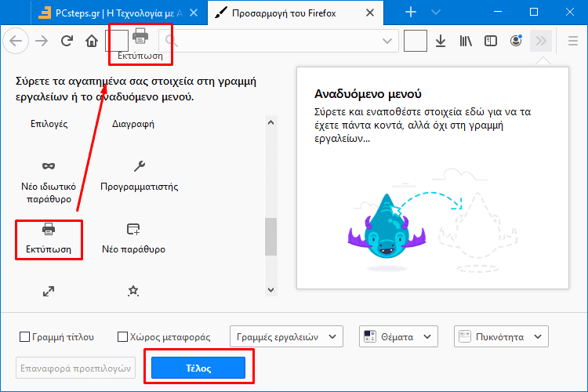The image size is (588, 392).
Task: Click the Εκτύπωση printer icon in palette
Action: click(x=49, y=229)
